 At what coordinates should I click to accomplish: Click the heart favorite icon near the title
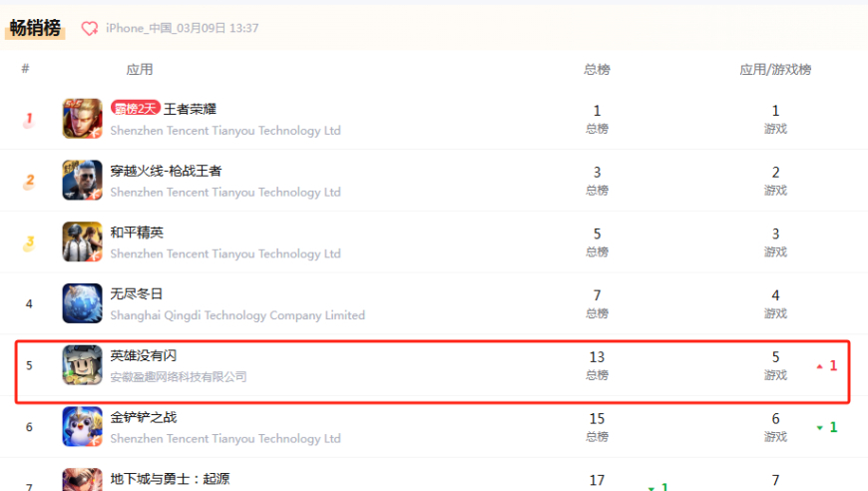click(x=89, y=28)
